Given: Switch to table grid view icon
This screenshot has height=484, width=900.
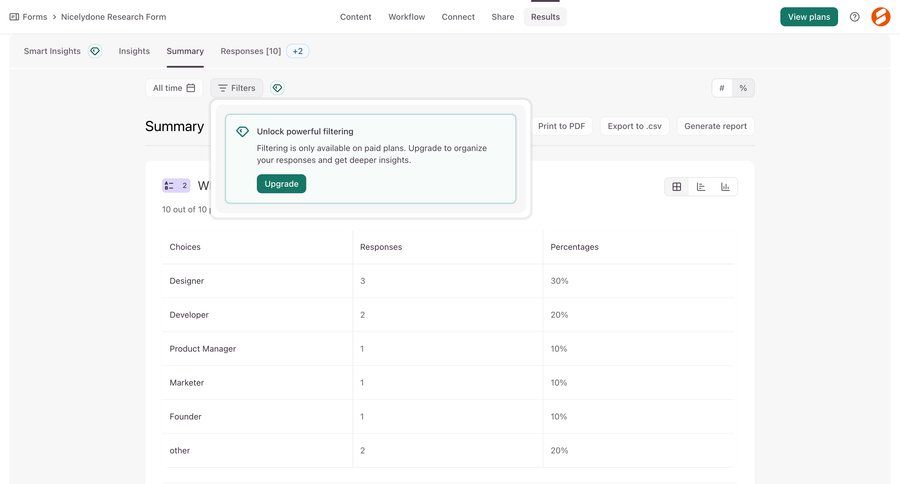Looking at the screenshot, I should pos(677,187).
